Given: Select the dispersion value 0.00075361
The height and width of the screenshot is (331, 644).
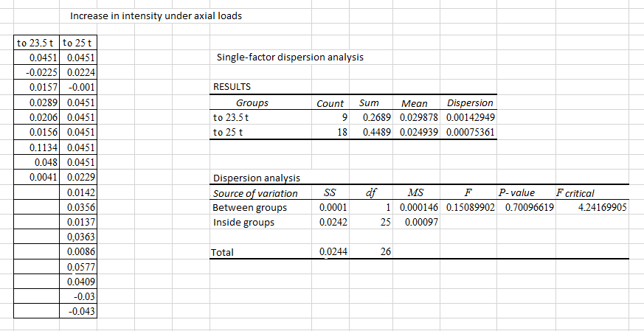Looking at the screenshot, I should (x=471, y=132).
